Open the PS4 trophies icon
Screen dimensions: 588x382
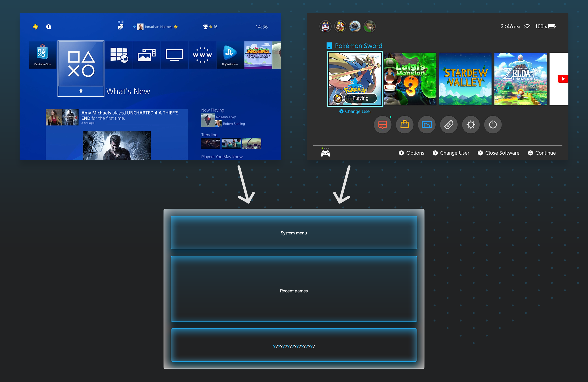[x=206, y=27]
